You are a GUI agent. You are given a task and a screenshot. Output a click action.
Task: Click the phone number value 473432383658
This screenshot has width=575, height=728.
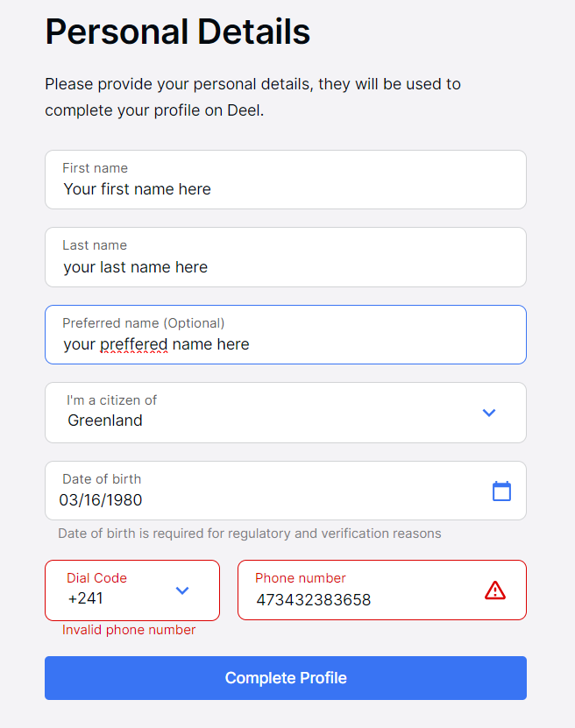(313, 600)
